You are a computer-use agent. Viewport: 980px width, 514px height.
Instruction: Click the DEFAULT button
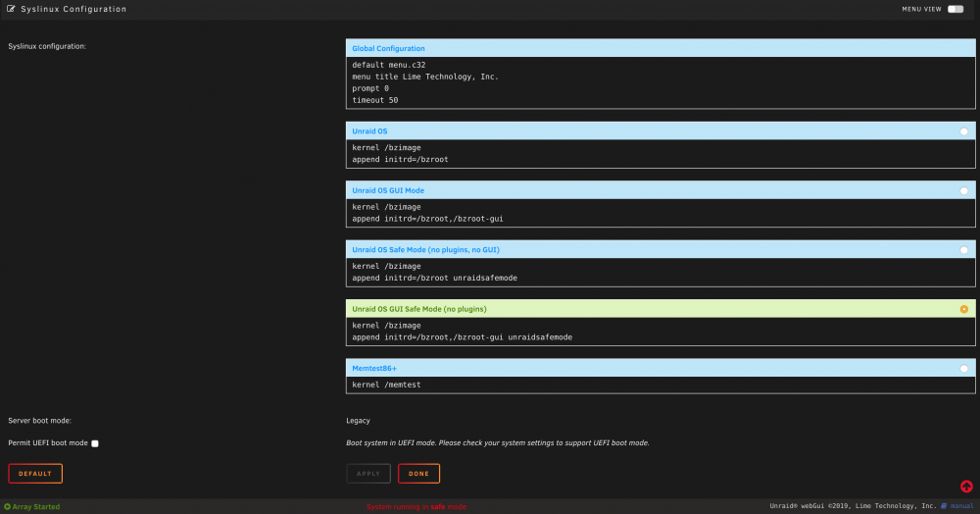[x=35, y=474]
